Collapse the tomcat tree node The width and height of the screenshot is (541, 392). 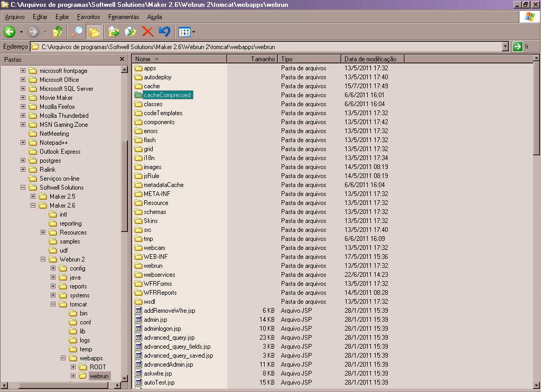tap(53, 304)
